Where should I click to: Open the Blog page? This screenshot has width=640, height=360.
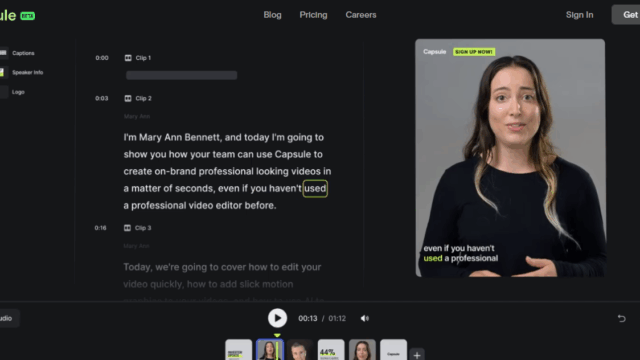272,15
